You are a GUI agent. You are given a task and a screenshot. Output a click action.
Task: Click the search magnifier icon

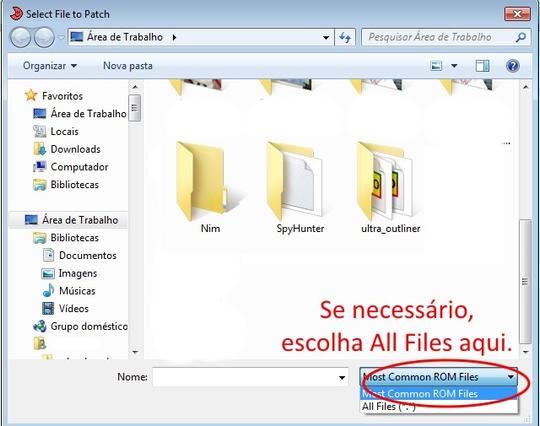pos(520,37)
